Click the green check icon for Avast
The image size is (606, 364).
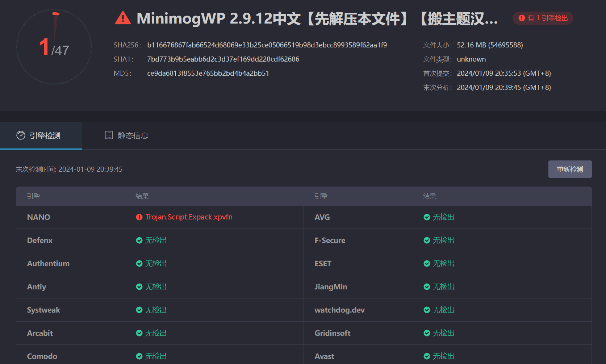(427, 356)
